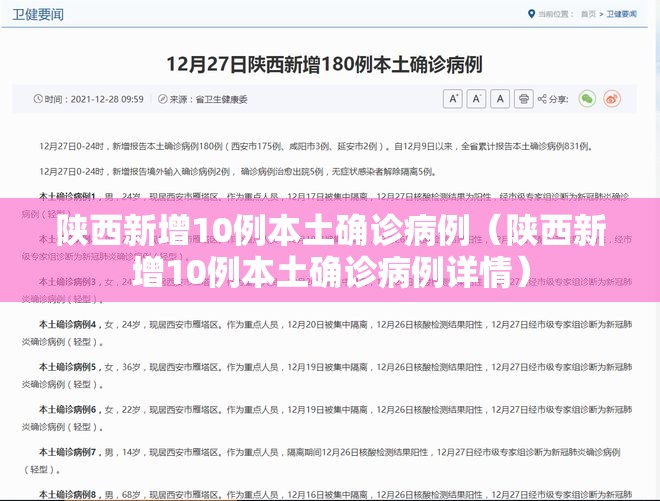This screenshot has height=501, width=660.
Task: Click the location pin icon in breadcrumb
Action: [x=531, y=14]
